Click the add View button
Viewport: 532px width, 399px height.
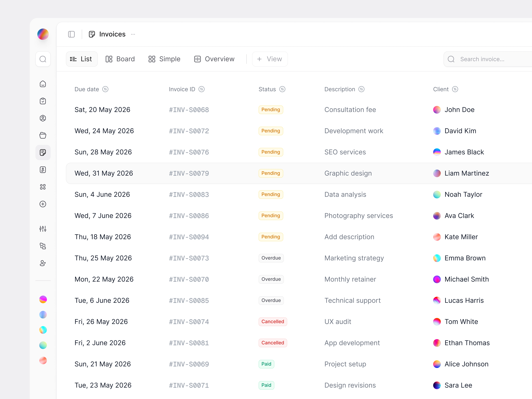[x=270, y=59]
